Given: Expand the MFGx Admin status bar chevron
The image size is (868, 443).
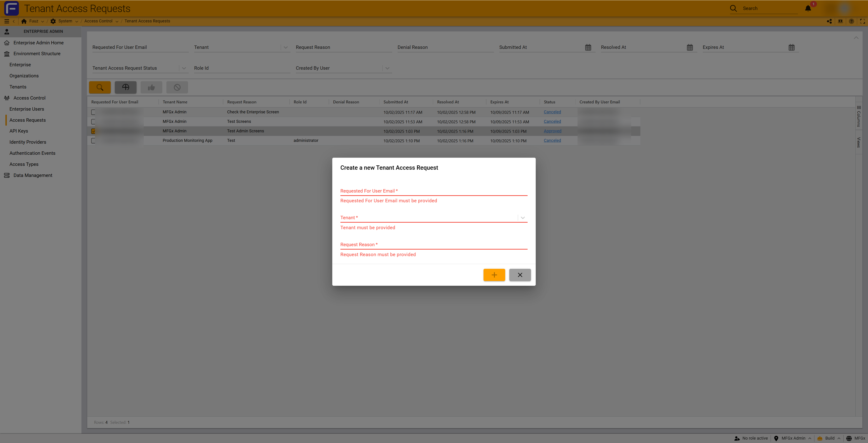Looking at the screenshot, I should point(809,438).
